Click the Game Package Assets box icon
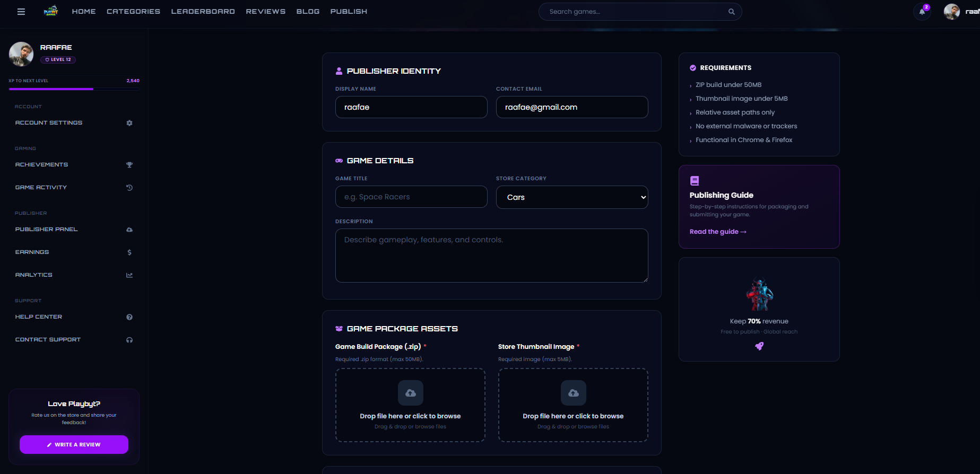Viewport: 980px width, 474px height. point(339,329)
